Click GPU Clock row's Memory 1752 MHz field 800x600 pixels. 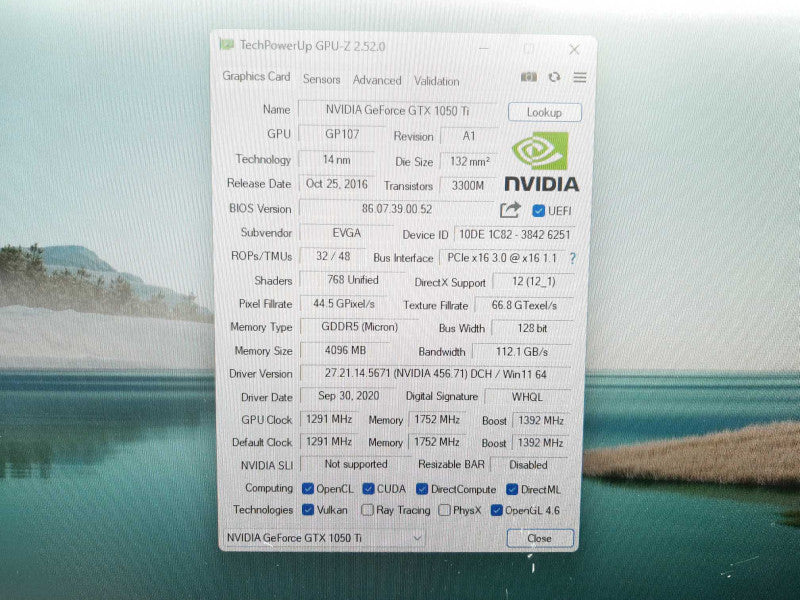437,419
